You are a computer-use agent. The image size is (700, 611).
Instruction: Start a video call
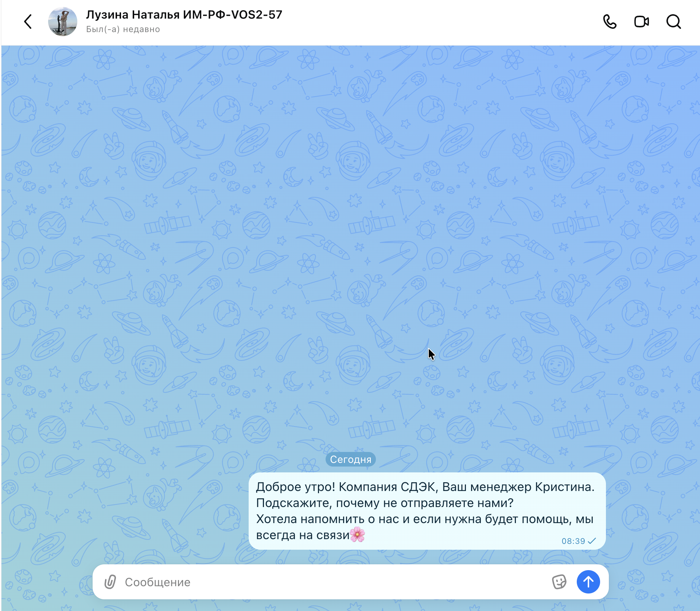[642, 22]
